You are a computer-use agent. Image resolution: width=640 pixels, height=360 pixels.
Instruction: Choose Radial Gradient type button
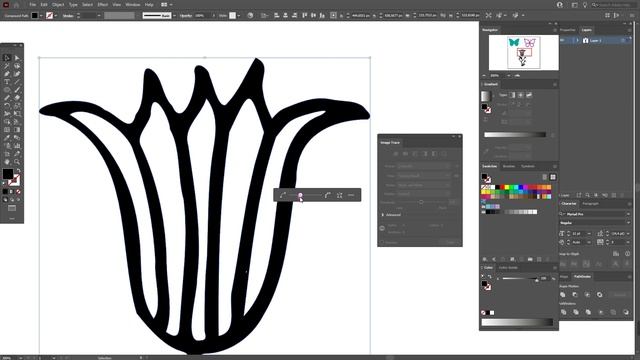click(x=520, y=95)
